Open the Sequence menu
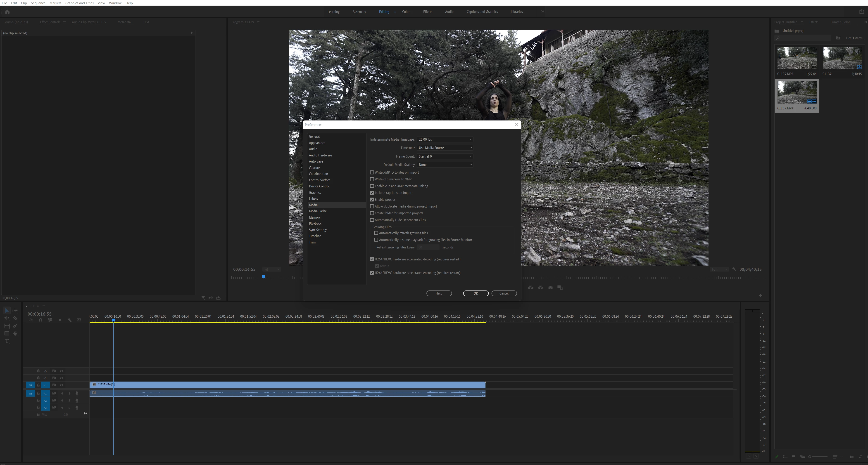 pyautogui.click(x=38, y=3)
